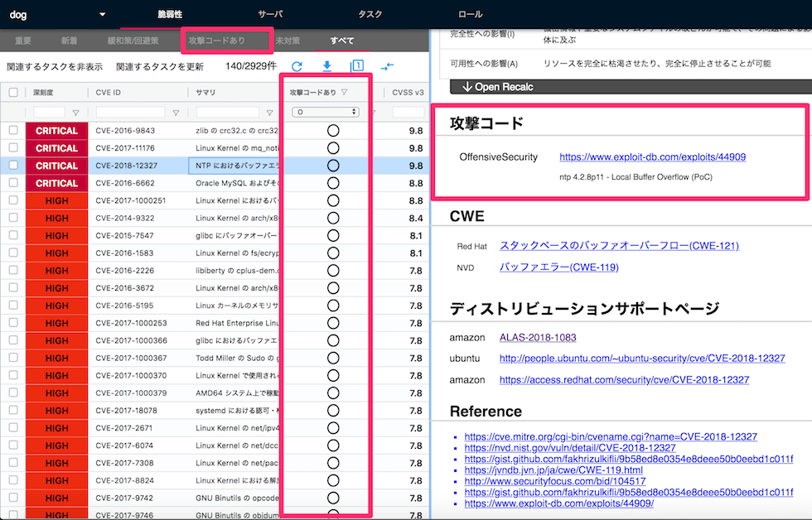Click exploit circle icon for CVE-2016-5195
812x520 pixels.
pyautogui.click(x=333, y=306)
